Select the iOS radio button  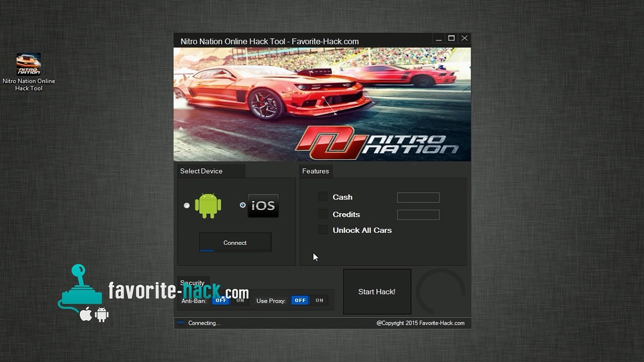click(243, 205)
